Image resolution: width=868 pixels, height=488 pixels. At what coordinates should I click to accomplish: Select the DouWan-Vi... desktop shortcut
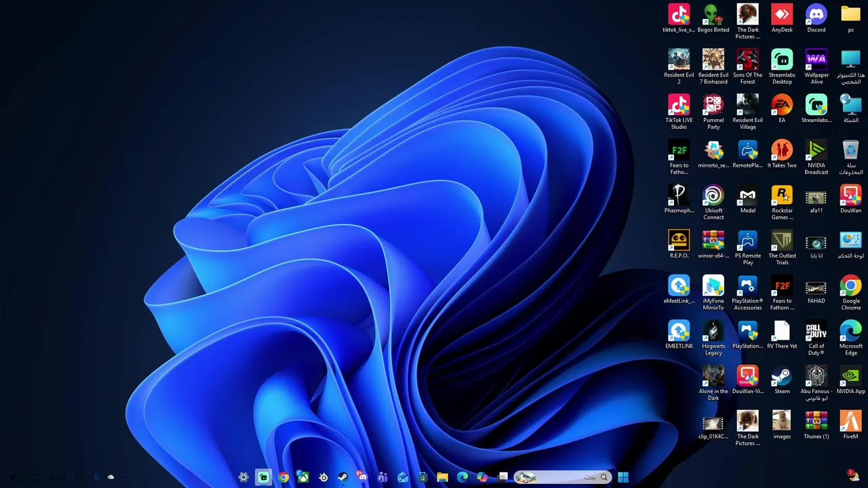(x=748, y=380)
